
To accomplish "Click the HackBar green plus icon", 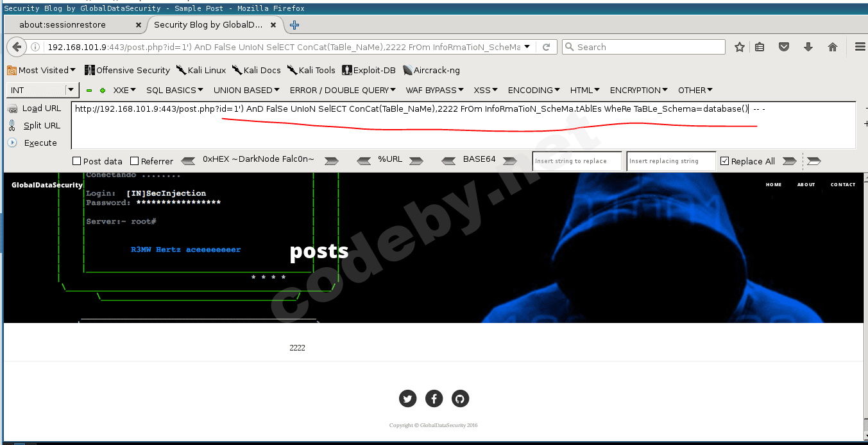I will [x=103, y=91].
